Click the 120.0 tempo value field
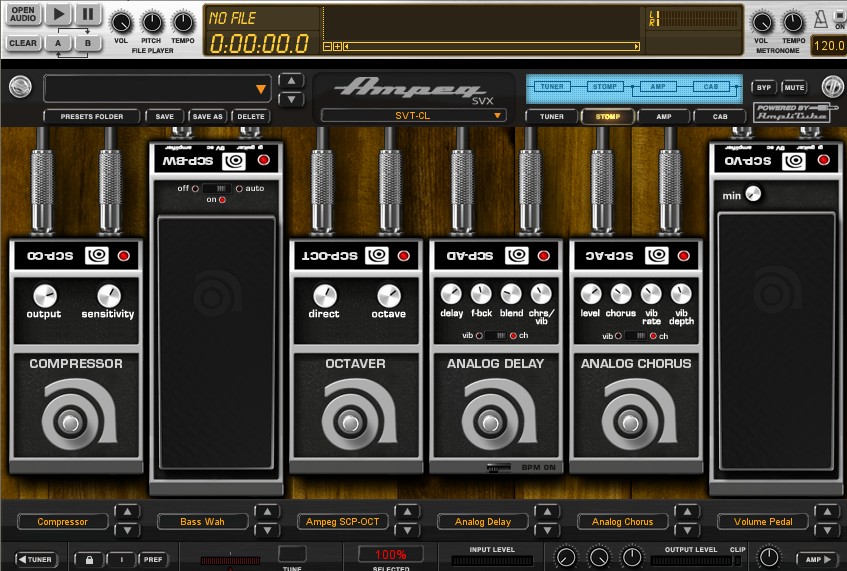The width and height of the screenshot is (847, 571). coord(829,46)
